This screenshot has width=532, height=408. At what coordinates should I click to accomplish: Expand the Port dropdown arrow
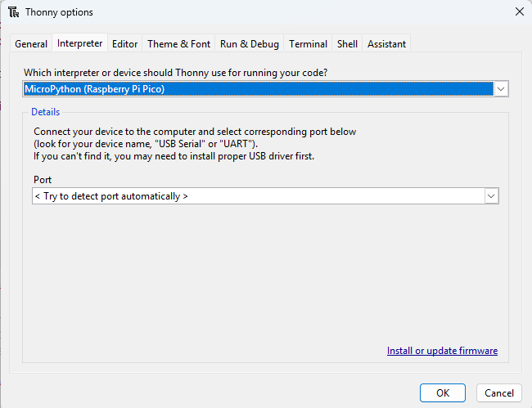pyautogui.click(x=491, y=196)
